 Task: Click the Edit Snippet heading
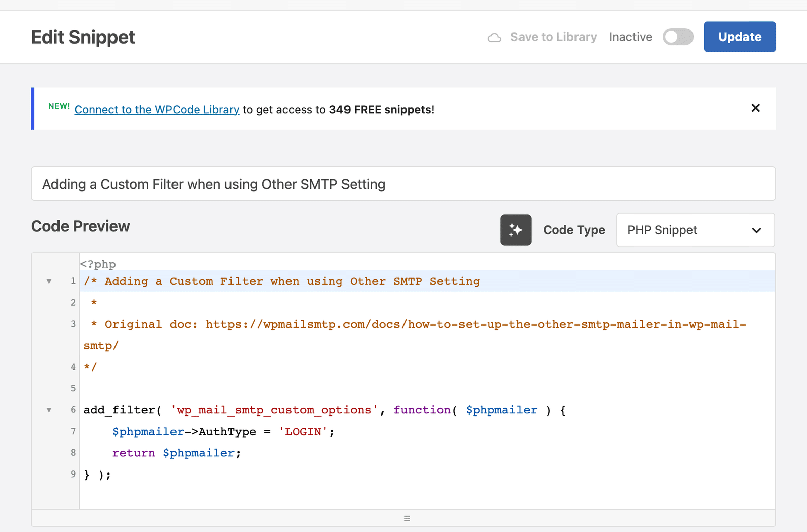tap(83, 37)
